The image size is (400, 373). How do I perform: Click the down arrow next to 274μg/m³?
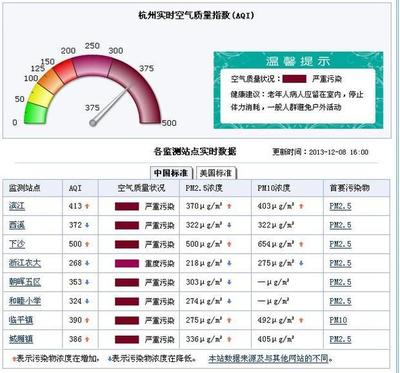click(x=229, y=301)
